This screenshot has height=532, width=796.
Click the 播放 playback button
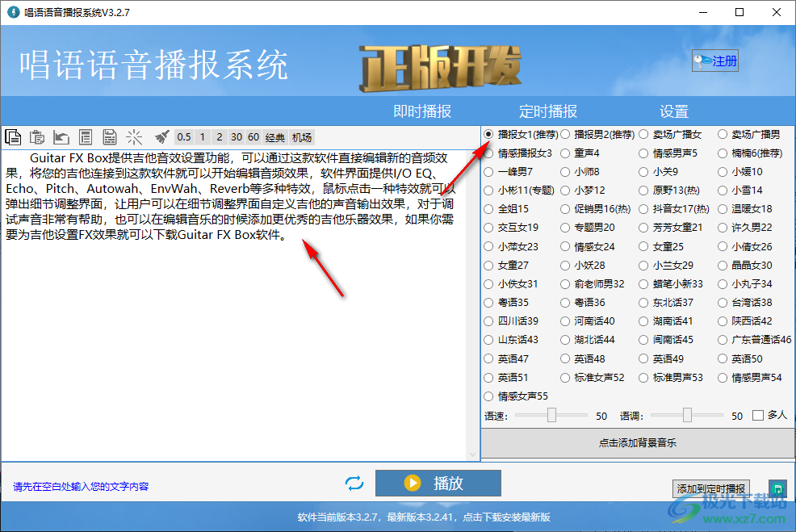pos(438,483)
